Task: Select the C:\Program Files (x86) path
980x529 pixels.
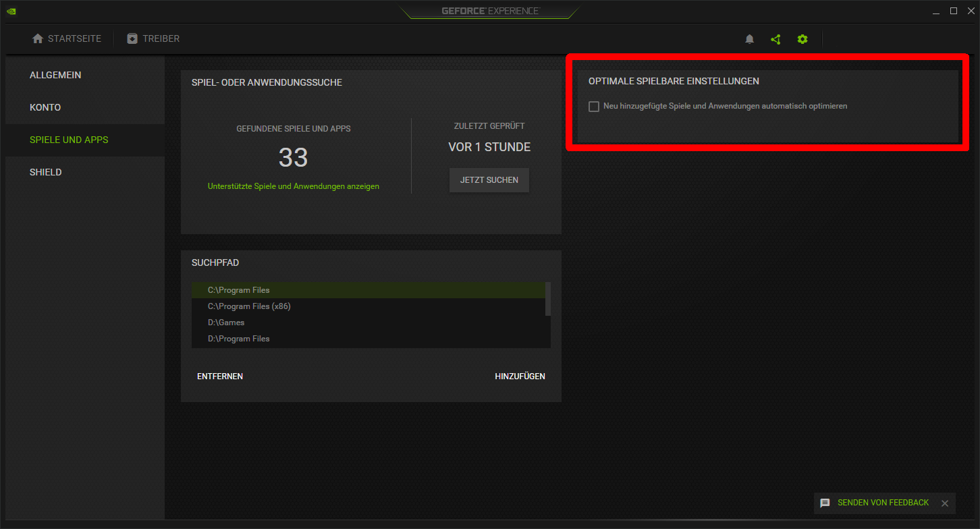Action: click(369, 306)
